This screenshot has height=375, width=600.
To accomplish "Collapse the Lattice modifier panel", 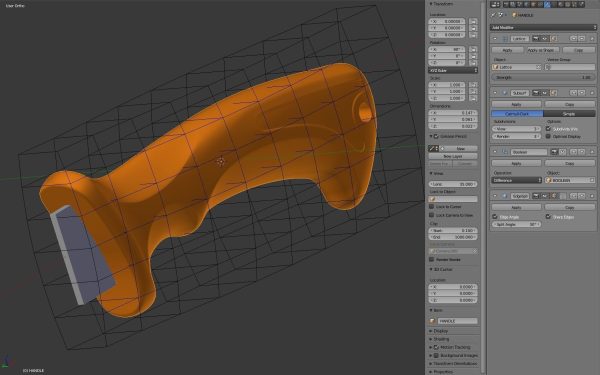I will pyautogui.click(x=495, y=39).
